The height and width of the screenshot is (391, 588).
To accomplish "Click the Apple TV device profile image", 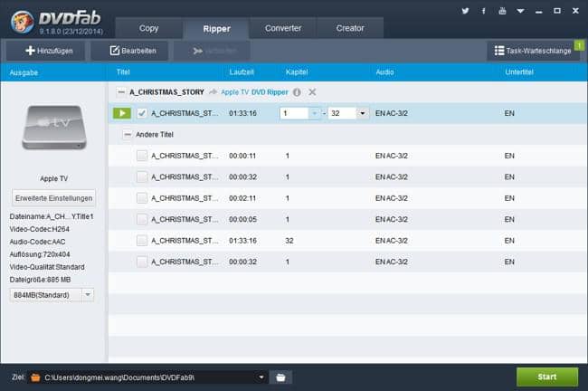I will click(x=54, y=128).
